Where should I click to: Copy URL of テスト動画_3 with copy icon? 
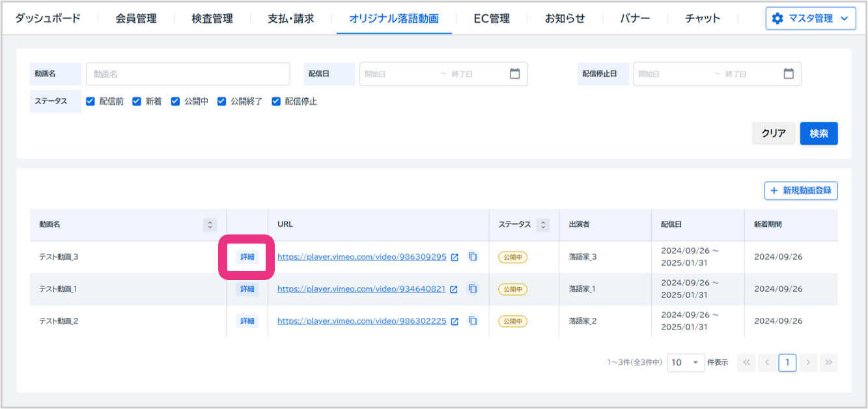473,257
